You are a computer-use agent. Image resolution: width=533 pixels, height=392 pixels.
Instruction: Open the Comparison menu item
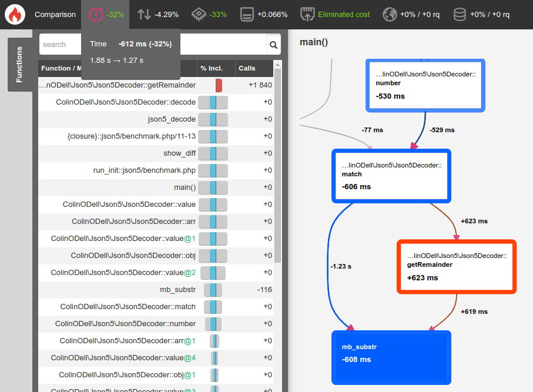(55, 14)
